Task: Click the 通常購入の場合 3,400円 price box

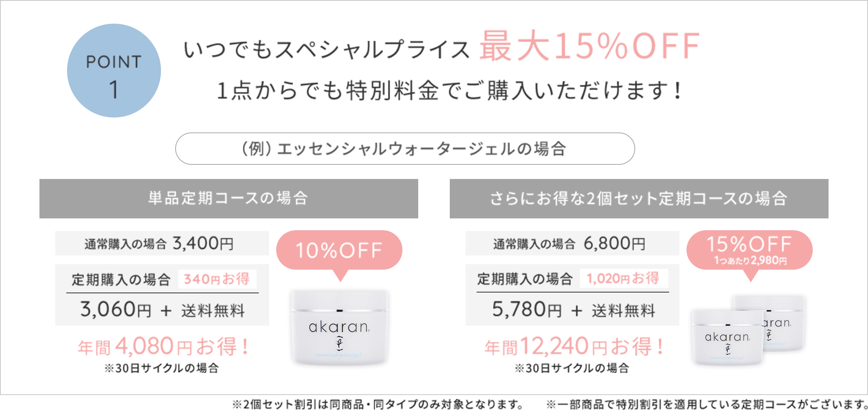Action: 162,243
